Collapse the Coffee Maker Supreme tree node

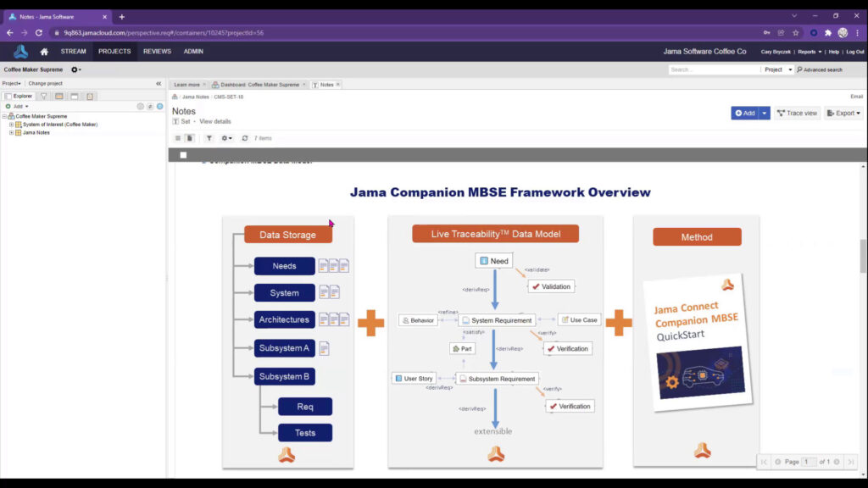4,116
